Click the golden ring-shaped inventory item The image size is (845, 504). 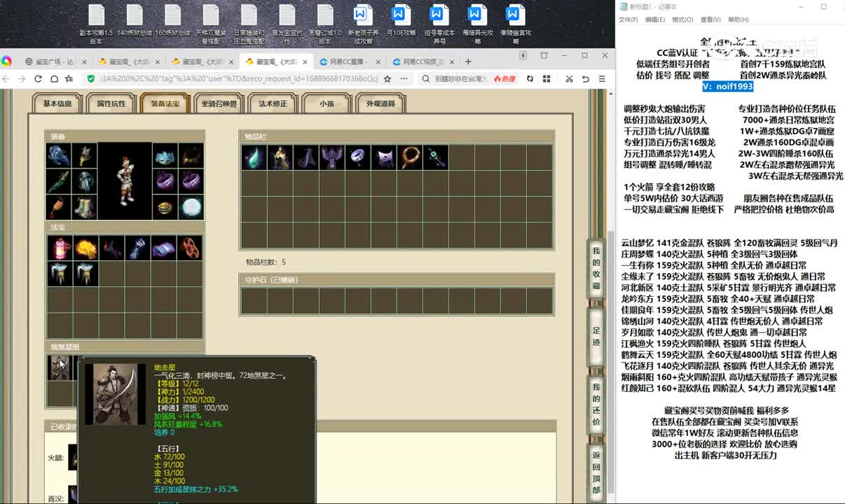click(410, 157)
